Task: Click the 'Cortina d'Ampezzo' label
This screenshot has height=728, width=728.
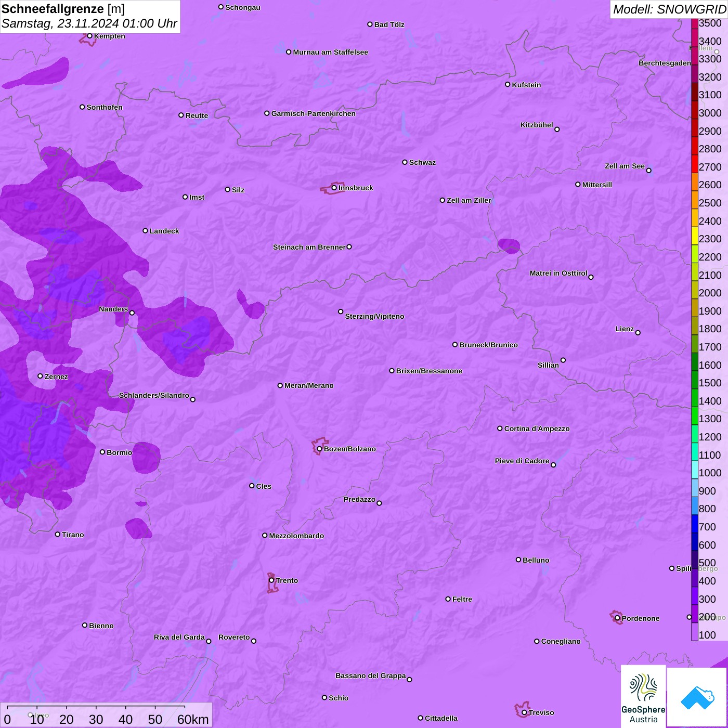Action: click(537, 428)
